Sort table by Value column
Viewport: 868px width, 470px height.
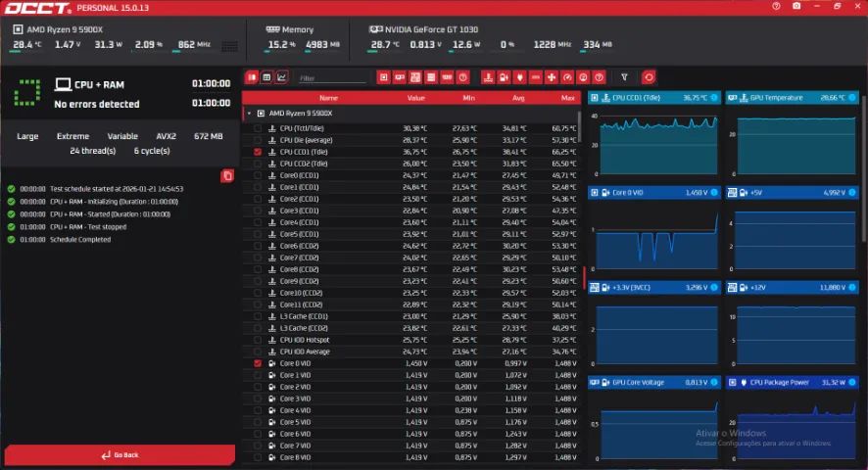(415, 98)
